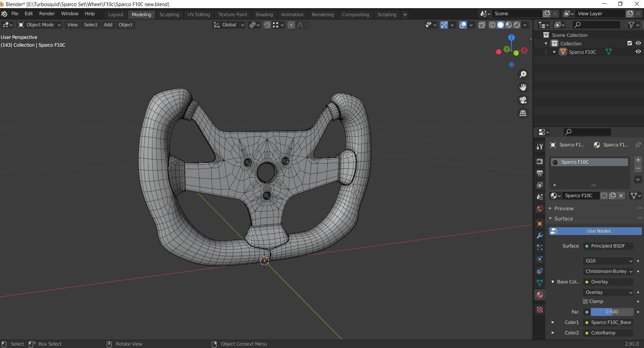Open the Texture properties checker tab
The height and width of the screenshot is (348, 644).
click(540, 309)
